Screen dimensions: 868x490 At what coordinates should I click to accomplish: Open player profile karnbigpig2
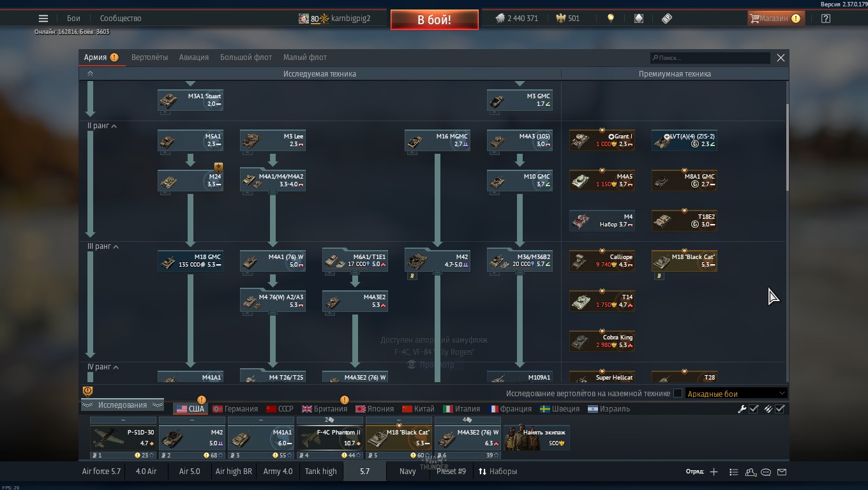[x=335, y=19]
